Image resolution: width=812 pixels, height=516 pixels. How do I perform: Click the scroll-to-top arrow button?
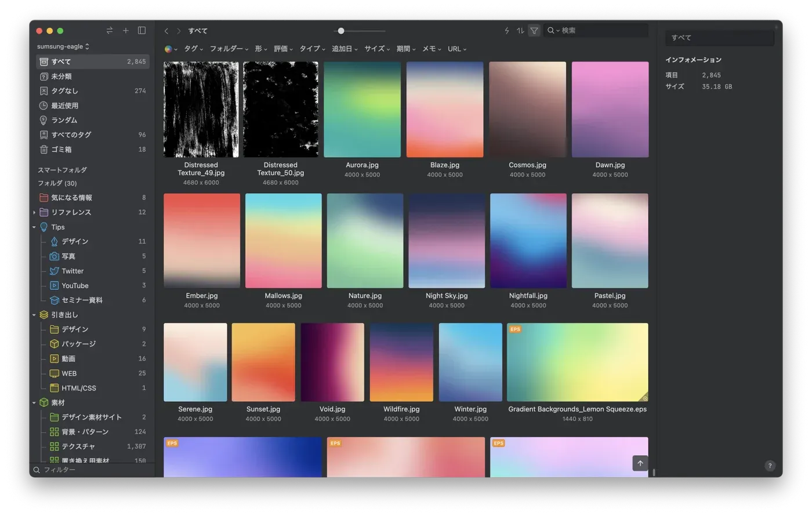click(640, 463)
